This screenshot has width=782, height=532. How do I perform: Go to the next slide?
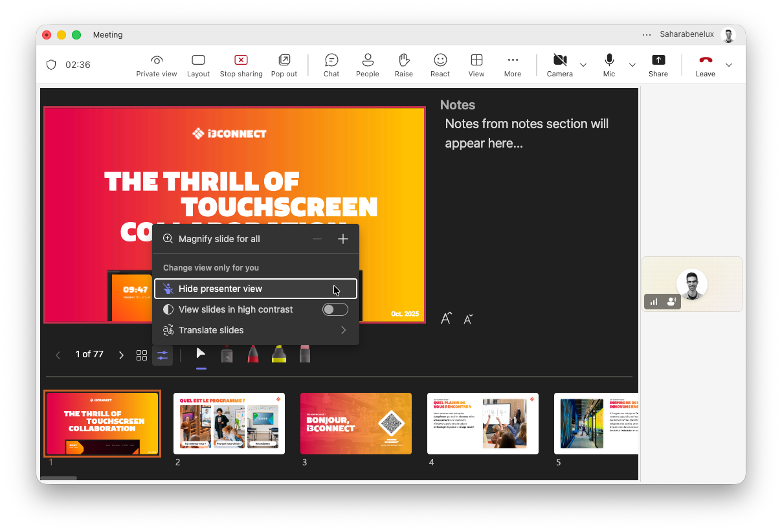[x=121, y=355]
